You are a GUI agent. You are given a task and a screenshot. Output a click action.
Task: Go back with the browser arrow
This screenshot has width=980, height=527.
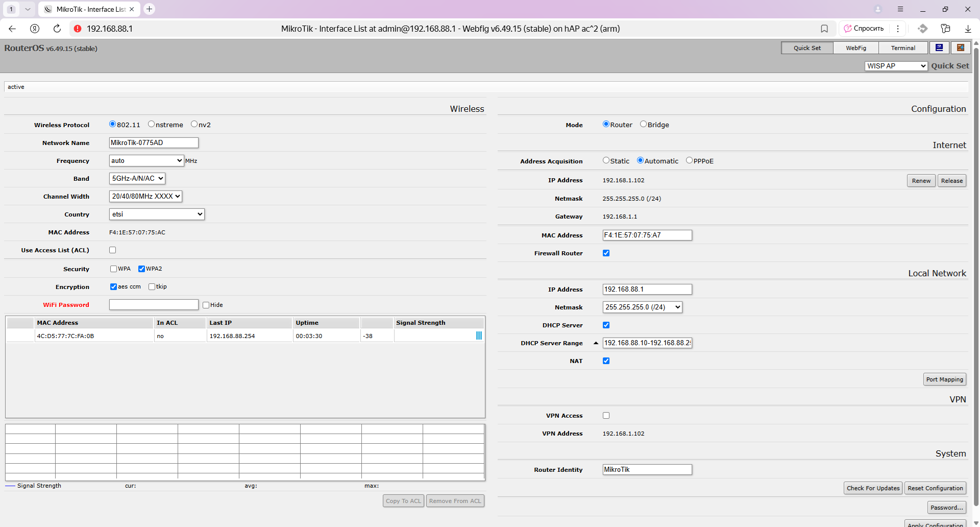click(x=12, y=29)
